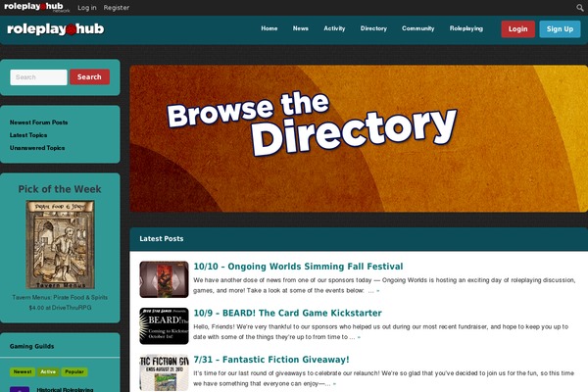Click read-more arrow after Fall Festival excerpt
Viewport: 588px width, 392px height.
[x=377, y=291]
